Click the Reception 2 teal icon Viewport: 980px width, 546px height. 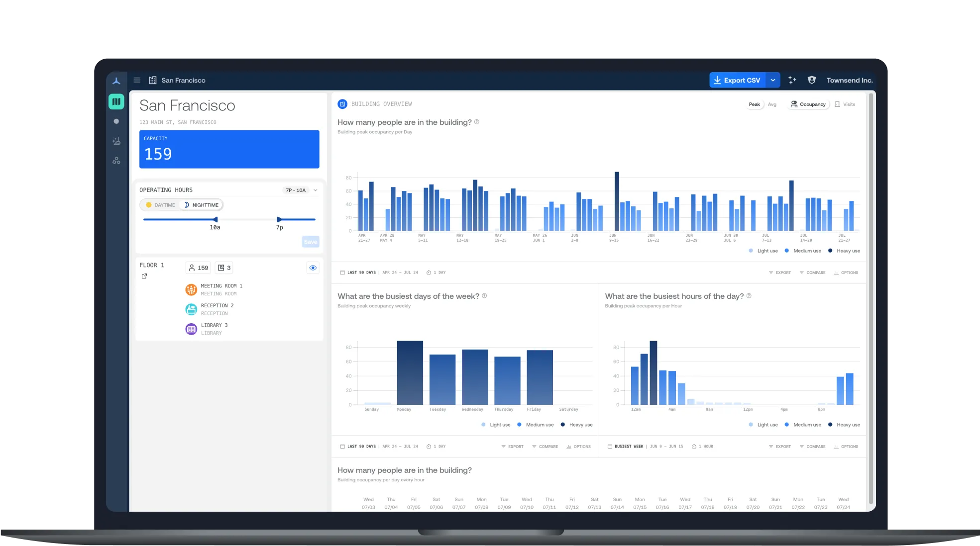click(191, 309)
